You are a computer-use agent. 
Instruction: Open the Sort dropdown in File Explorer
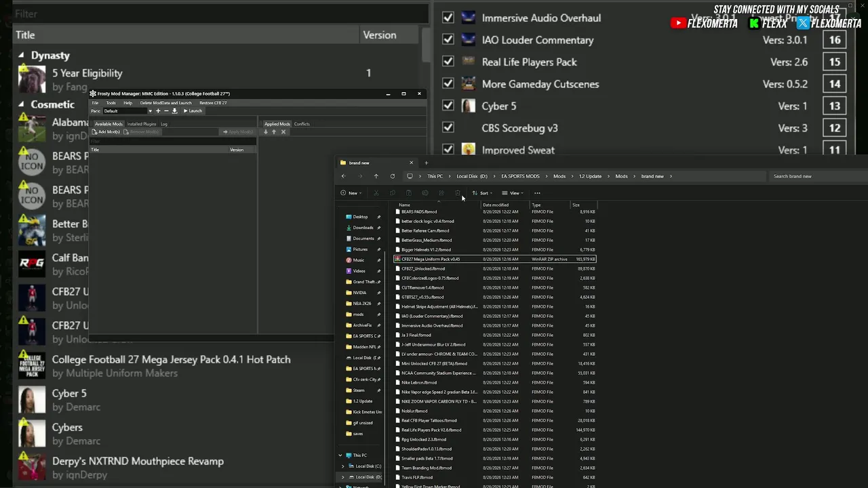481,193
